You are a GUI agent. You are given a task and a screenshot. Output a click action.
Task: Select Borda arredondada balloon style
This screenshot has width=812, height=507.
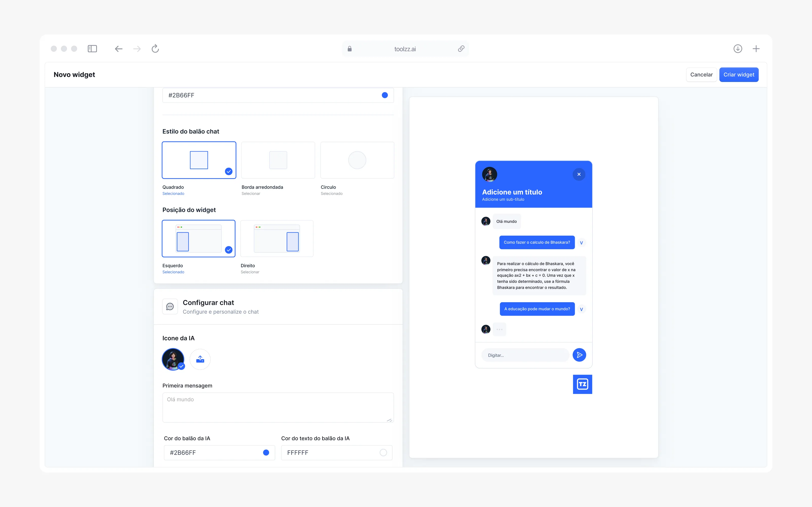point(278,160)
